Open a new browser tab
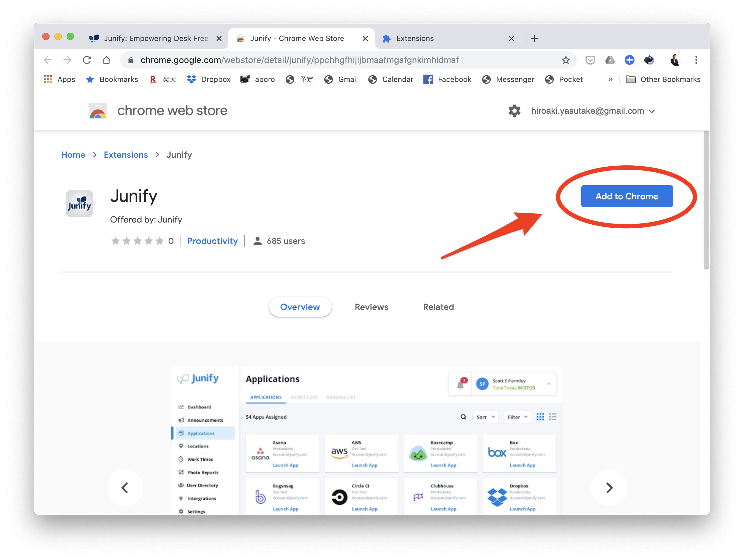 click(534, 39)
